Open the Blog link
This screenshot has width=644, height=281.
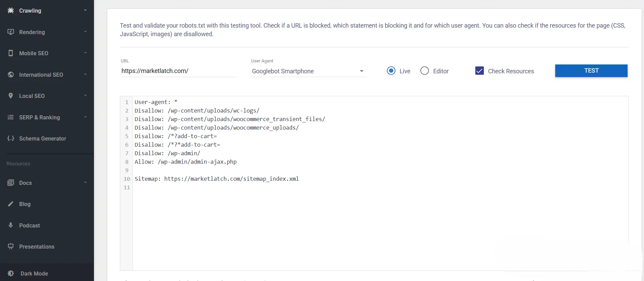(x=25, y=204)
